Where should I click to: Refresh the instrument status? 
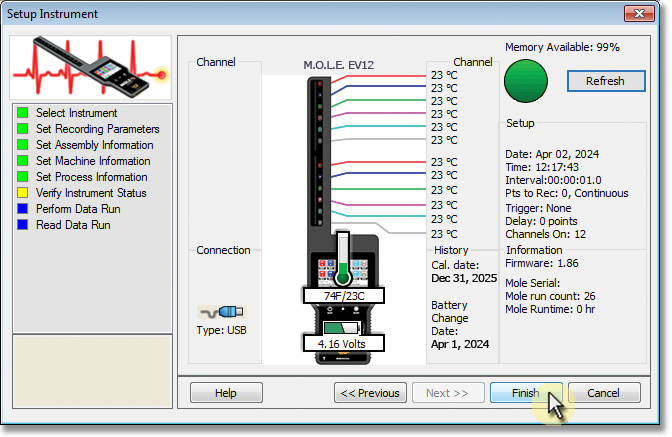click(606, 81)
